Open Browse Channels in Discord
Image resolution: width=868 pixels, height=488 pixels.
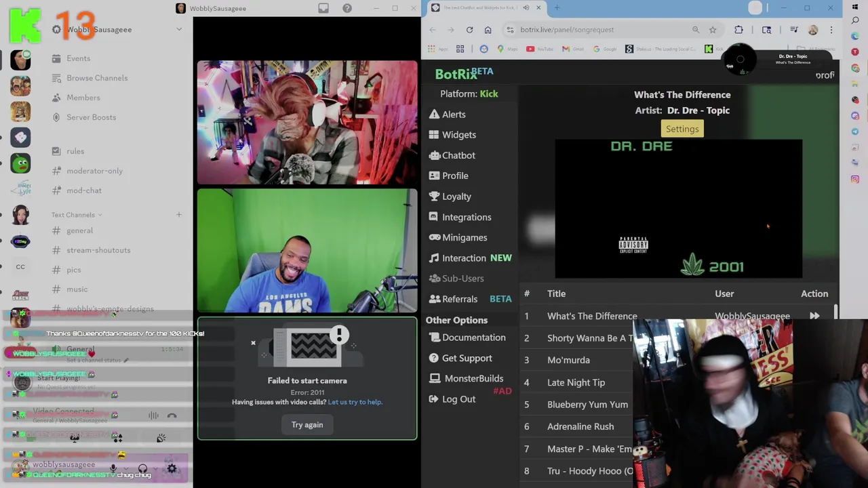(90, 78)
